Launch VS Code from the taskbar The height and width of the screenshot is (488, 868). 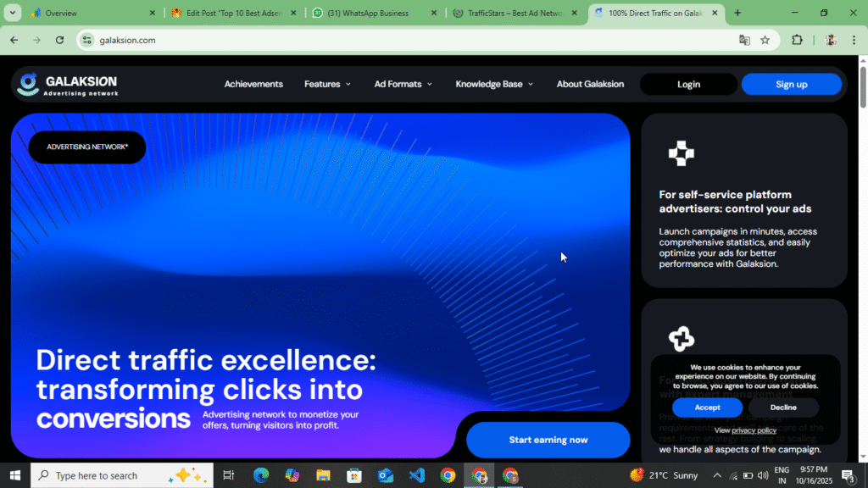pos(416,475)
